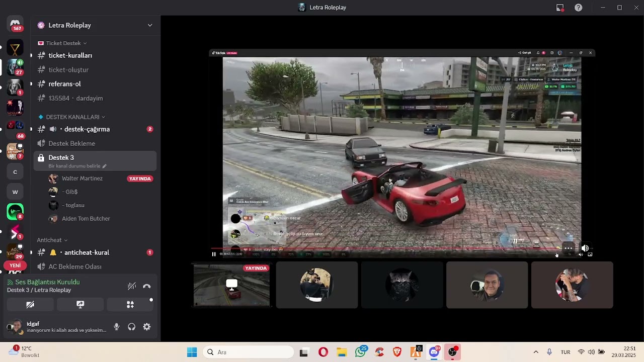The image size is (644, 362).
Task: Open the activities launcher button
Action: (130, 304)
